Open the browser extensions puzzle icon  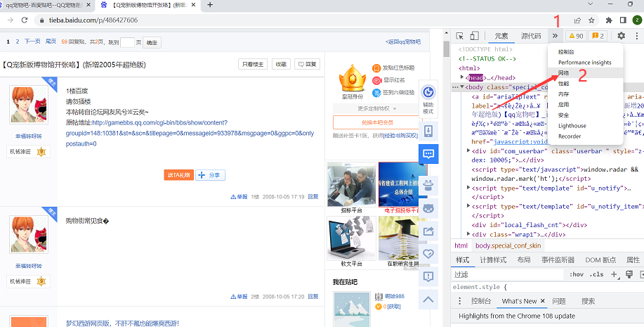point(609,20)
